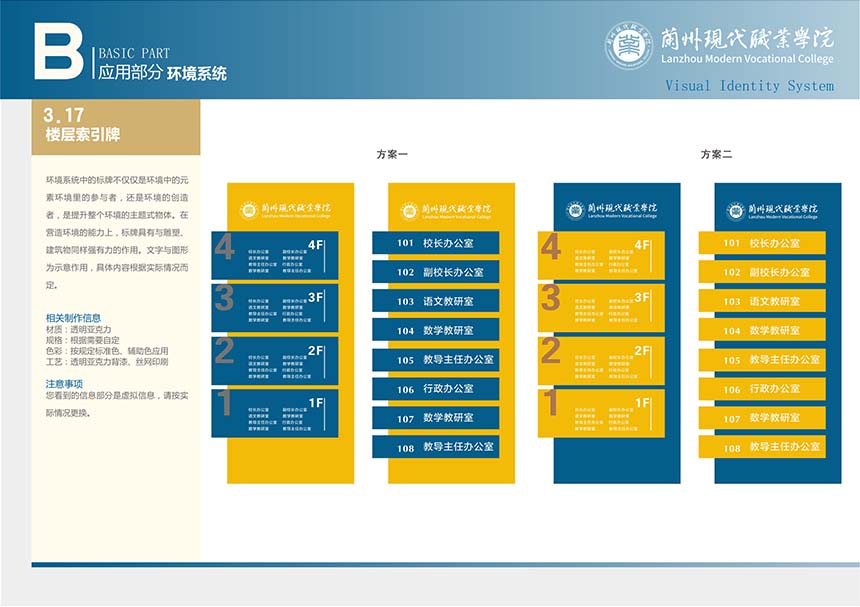Viewport: 860px width, 607px height.
Task: Click the Visual Identity System text
Action: click(749, 86)
